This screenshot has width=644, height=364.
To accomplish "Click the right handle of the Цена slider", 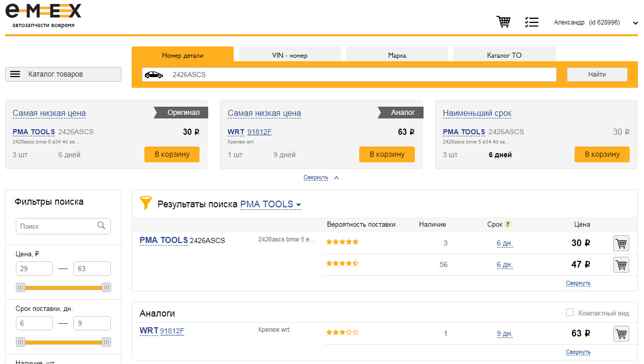I will (106, 287).
